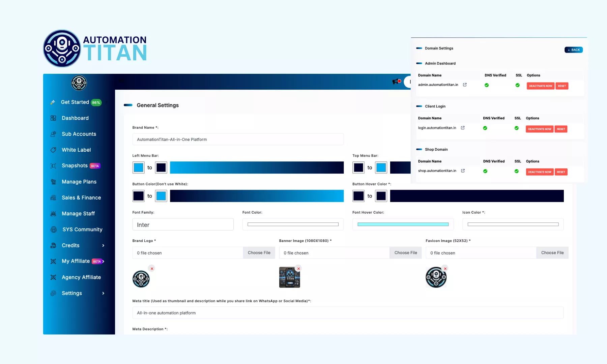Click the Snapshots sidebar icon
The image size is (607, 364).
coord(53,165)
